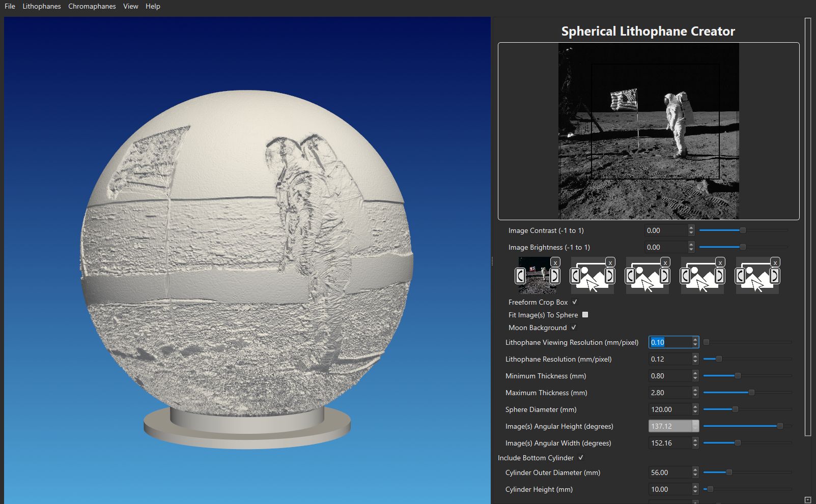The image size is (816, 504).
Task: Increment Sphere Diameter with its up stepper
Action: point(694,407)
